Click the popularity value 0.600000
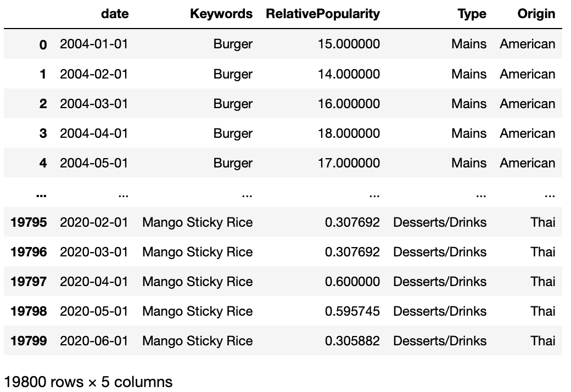The image size is (571, 392). tap(352, 282)
